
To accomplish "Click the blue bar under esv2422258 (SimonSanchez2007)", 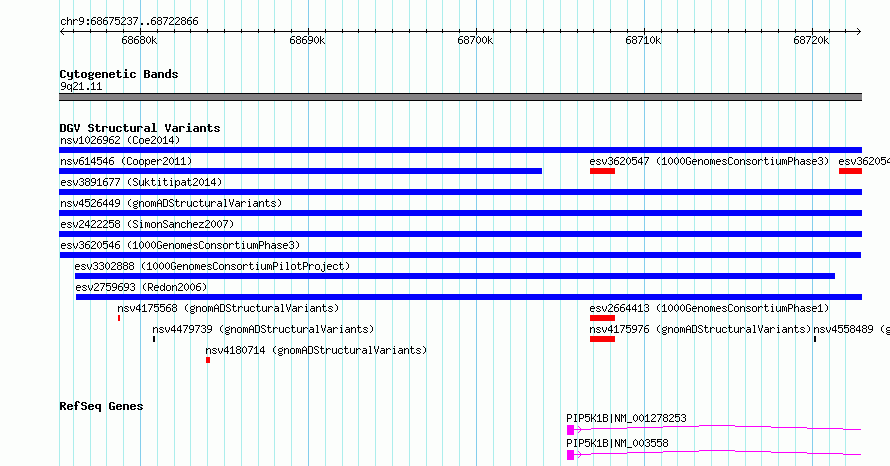I will pos(460,234).
